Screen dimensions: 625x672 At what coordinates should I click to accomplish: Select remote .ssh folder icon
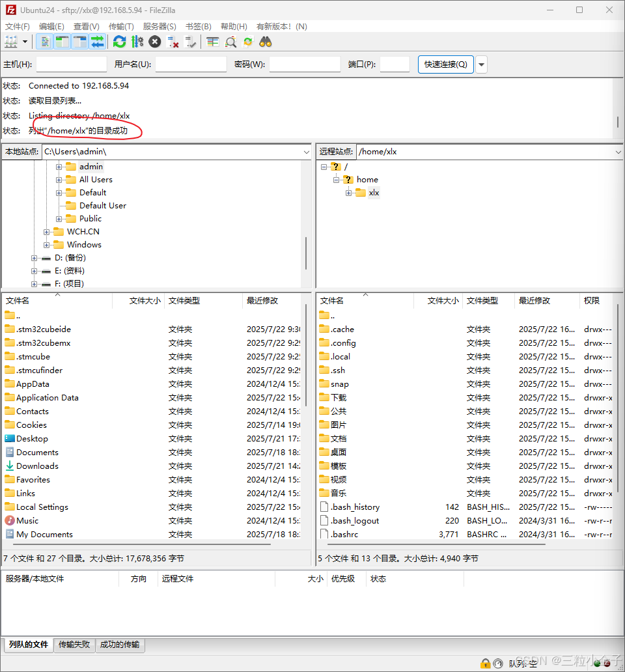tap(324, 370)
